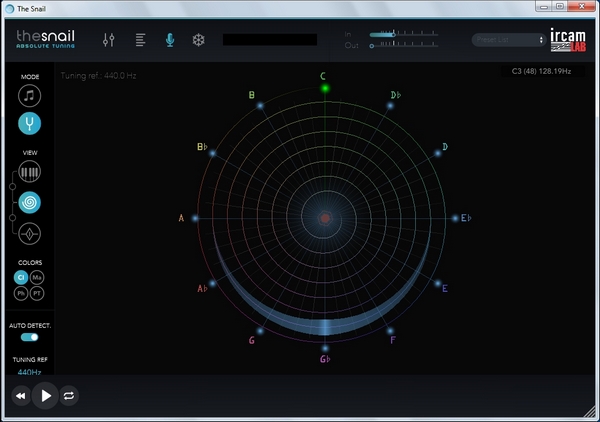Image resolution: width=600 pixels, height=422 pixels.
Task: Click the play button
Action: coord(45,396)
